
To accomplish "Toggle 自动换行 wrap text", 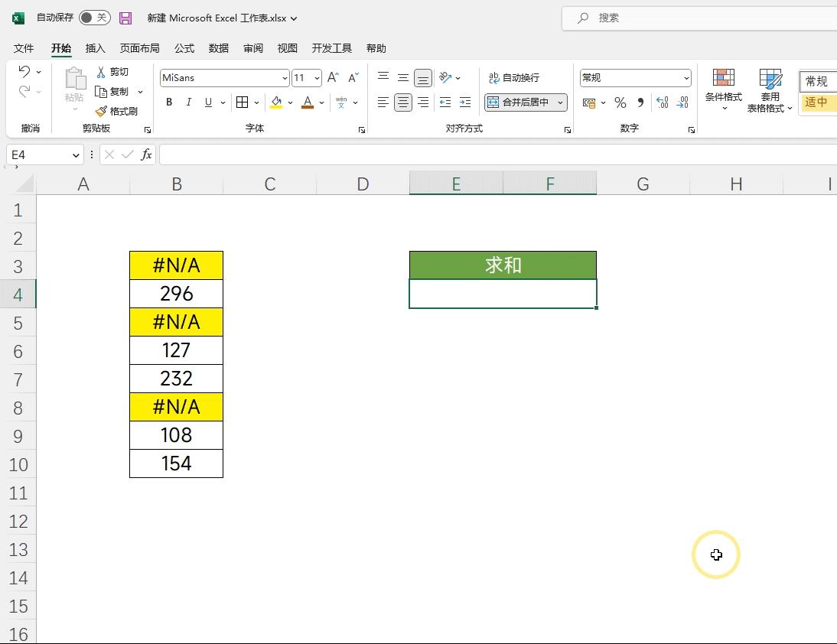I will pyautogui.click(x=514, y=77).
